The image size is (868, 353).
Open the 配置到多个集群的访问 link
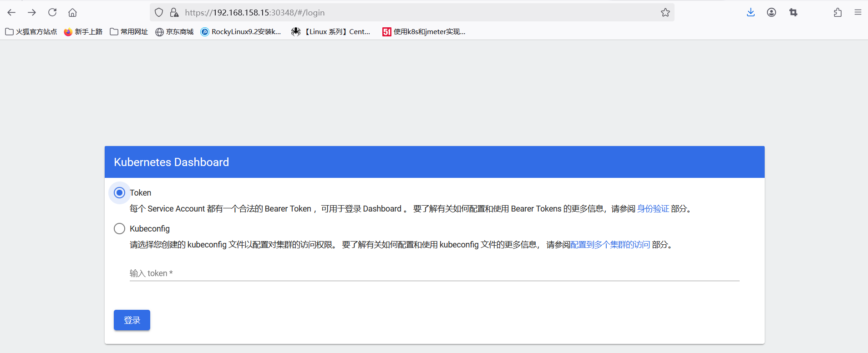point(610,245)
